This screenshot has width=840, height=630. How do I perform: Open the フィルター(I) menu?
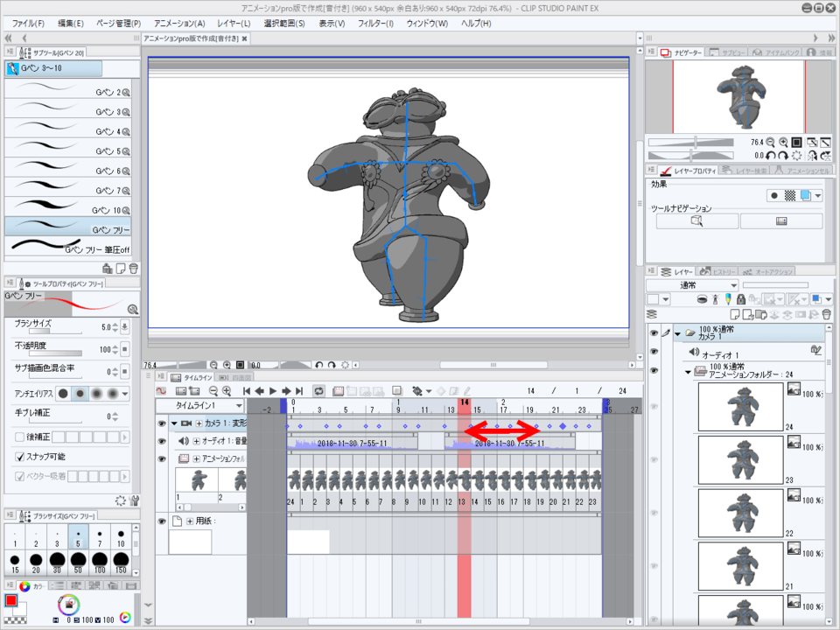pos(375,23)
